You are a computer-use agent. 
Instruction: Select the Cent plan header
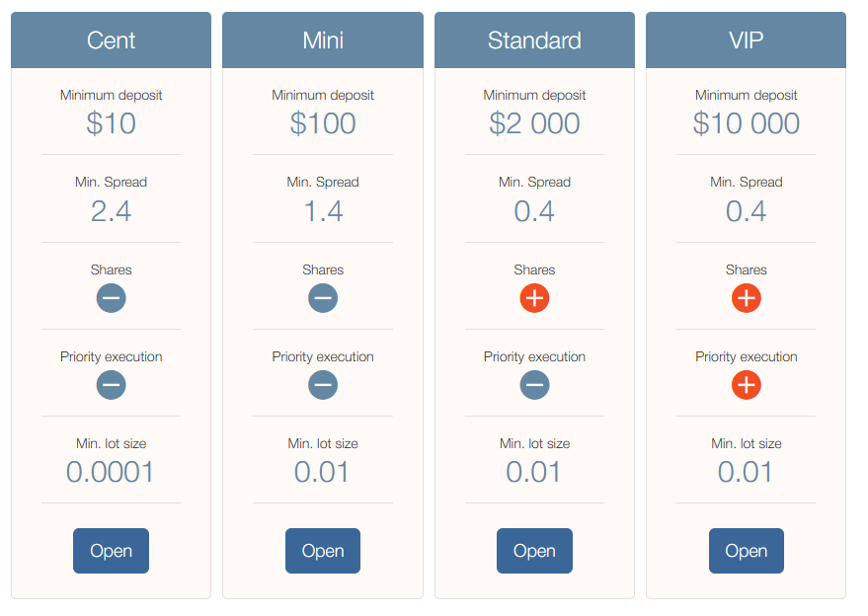tap(111, 39)
